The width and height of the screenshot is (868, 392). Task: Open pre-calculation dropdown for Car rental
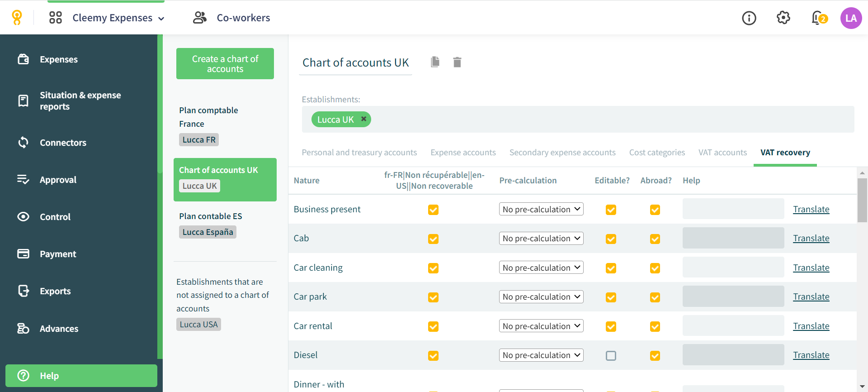pos(541,326)
